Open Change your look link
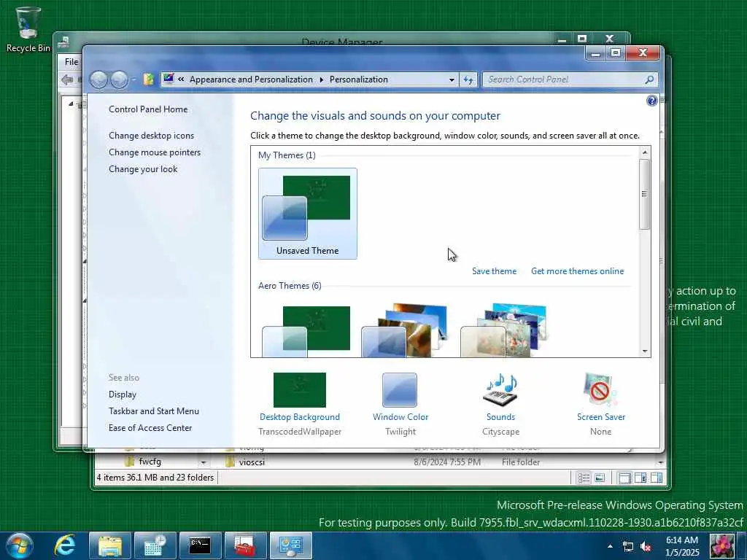This screenshot has height=560, width=747. pos(143,169)
